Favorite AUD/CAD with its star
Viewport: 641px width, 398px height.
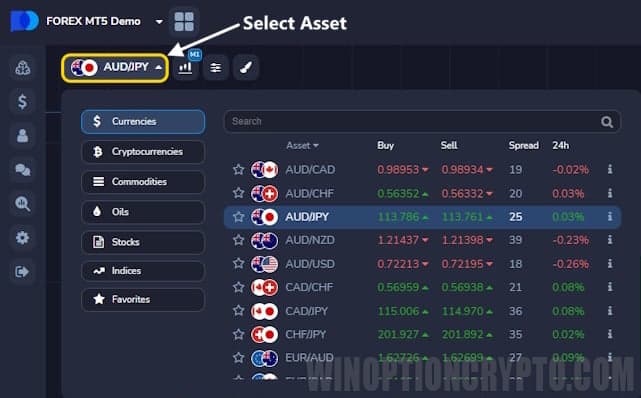(x=238, y=170)
